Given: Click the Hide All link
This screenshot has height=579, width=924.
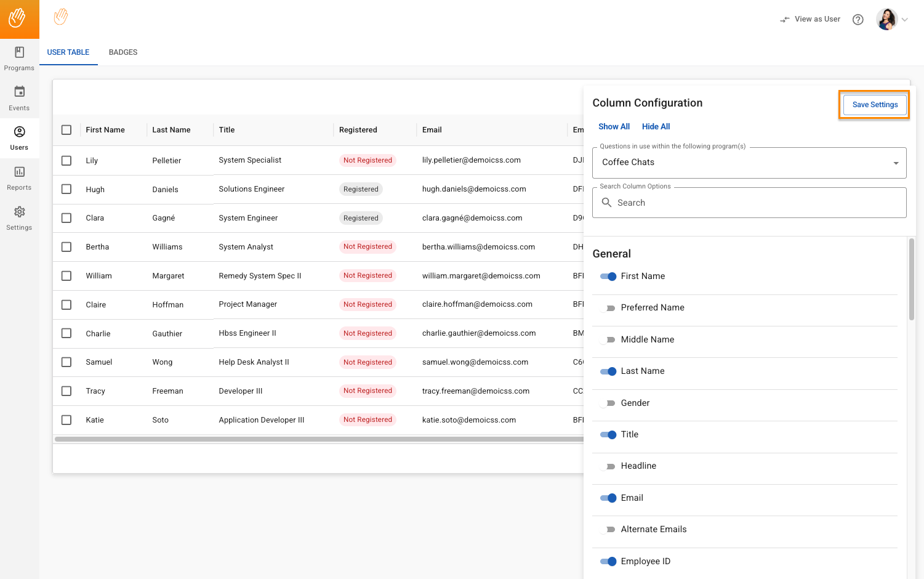Looking at the screenshot, I should (x=656, y=127).
